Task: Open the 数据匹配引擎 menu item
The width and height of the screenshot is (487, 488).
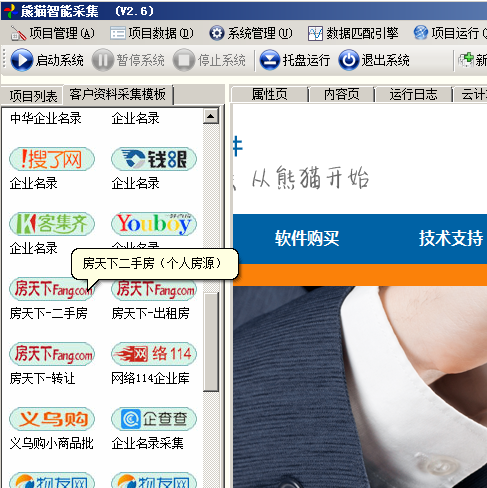Action: coord(353,33)
